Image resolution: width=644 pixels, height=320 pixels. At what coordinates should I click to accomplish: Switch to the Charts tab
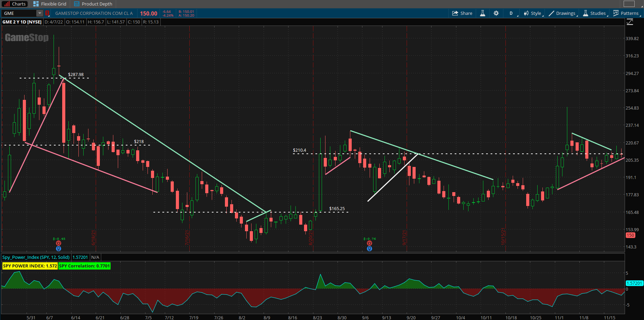pos(15,4)
